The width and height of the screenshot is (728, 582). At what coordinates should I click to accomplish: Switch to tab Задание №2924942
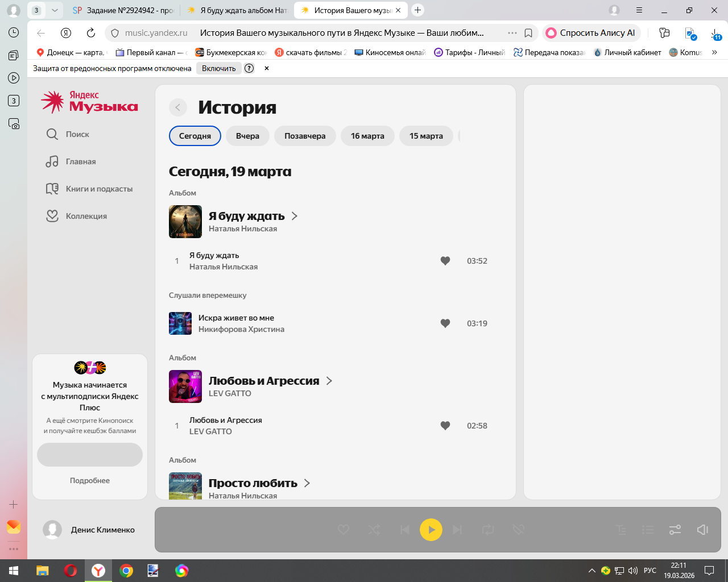click(x=123, y=10)
